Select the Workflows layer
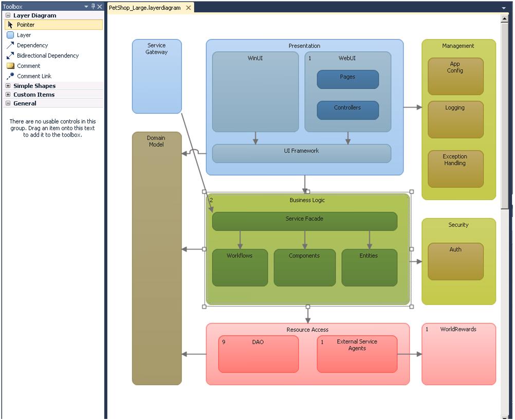Viewport: 515px width, 420px height. (x=240, y=268)
